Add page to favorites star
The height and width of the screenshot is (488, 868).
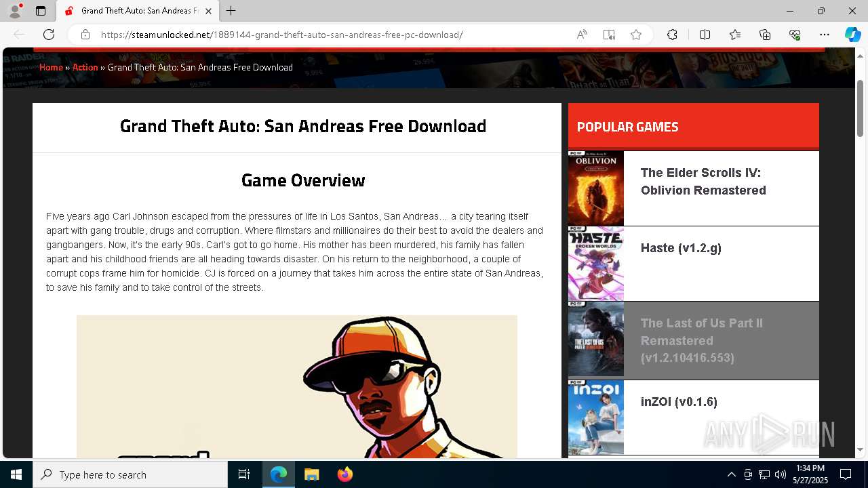click(x=636, y=35)
